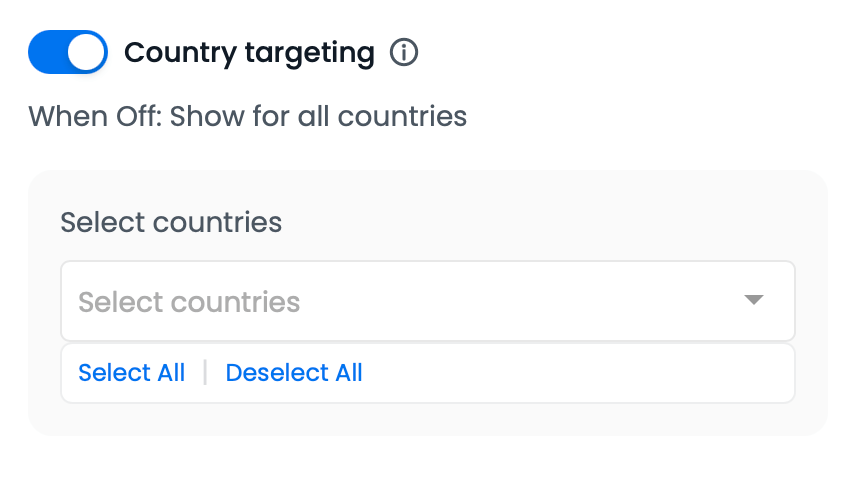Click the Select countries heading label
The image size is (852, 480).
pyautogui.click(x=171, y=221)
